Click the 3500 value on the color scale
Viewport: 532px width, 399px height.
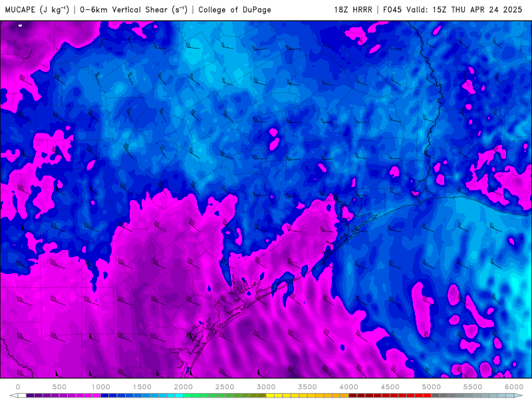(x=307, y=387)
